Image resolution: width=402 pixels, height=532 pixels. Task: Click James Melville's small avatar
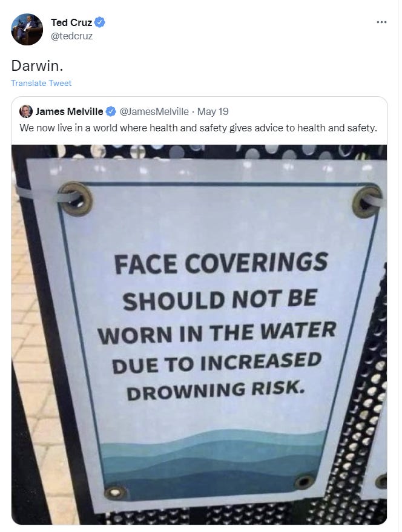pyautogui.click(x=26, y=111)
